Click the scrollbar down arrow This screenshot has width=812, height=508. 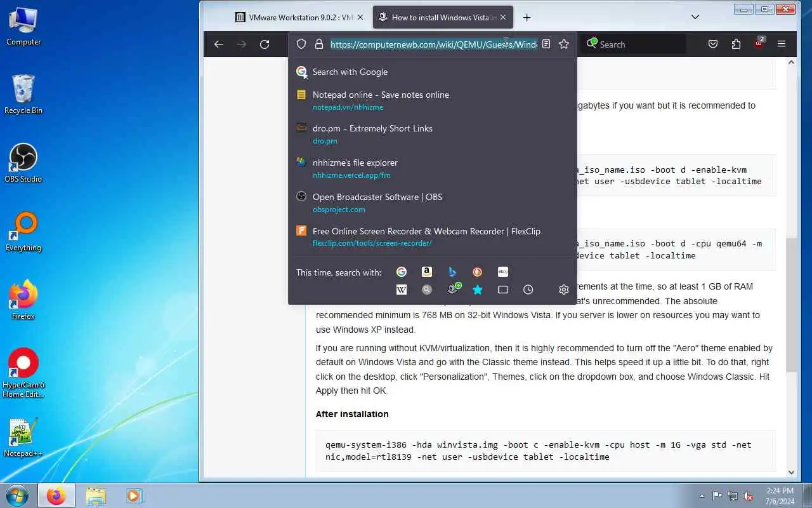(791, 472)
